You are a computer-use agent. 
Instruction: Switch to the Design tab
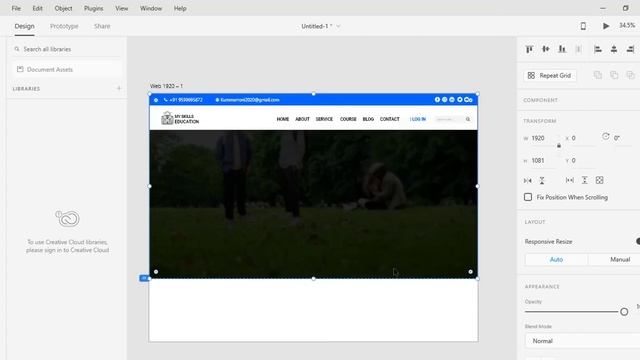pos(24,26)
